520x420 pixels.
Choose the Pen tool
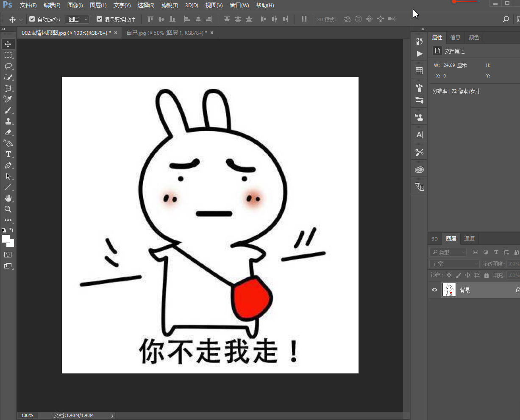(8, 165)
